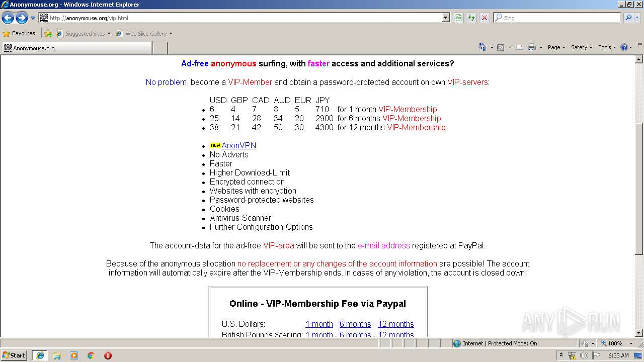Open Windows Explorer folder taskbar icon
The height and width of the screenshot is (362, 644).
pos(57,355)
